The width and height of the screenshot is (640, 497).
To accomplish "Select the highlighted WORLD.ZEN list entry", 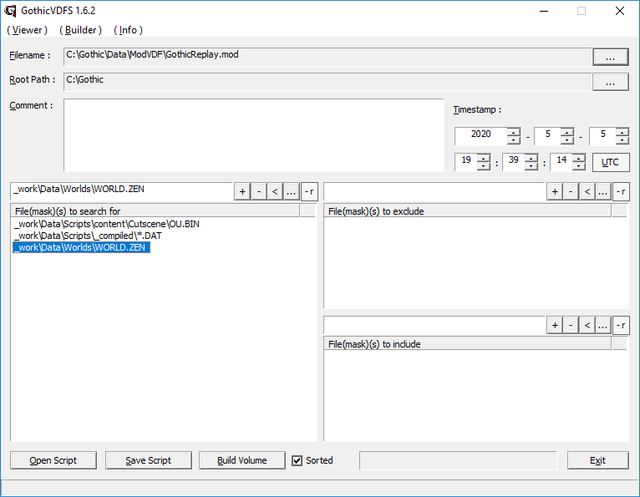I will 82,247.
